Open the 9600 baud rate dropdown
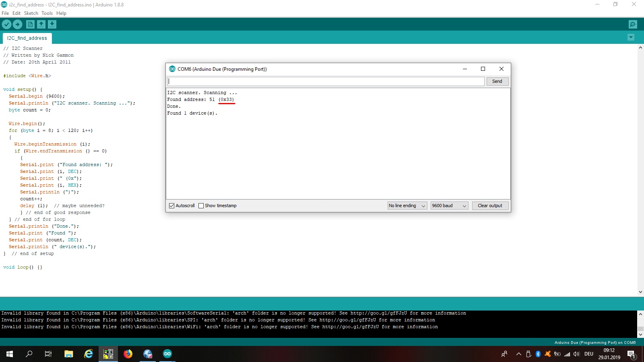This screenshot has height=362, width=644. 449,206
